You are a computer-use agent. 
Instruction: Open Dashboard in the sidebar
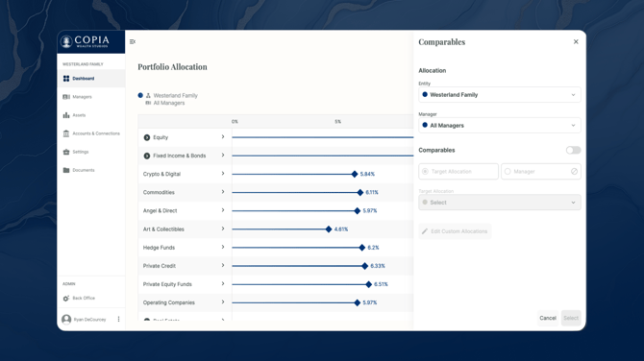click(91, 79)
